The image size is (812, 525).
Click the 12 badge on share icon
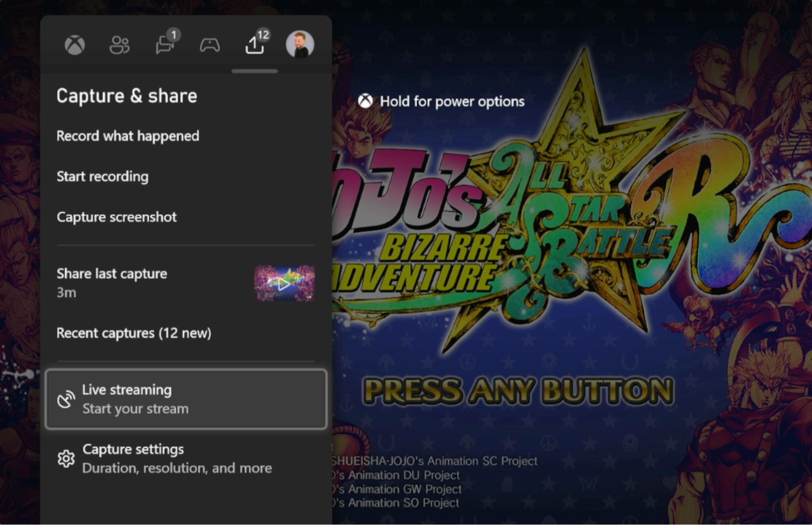point(263,35)
